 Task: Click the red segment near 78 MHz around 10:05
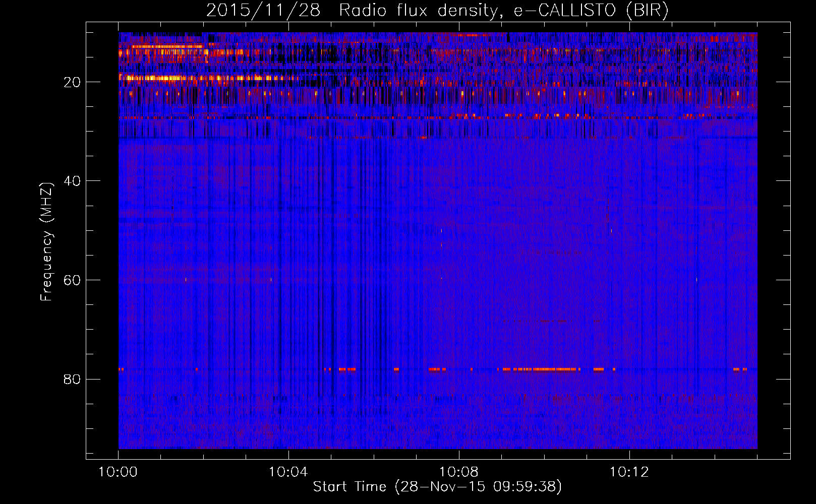347,369
